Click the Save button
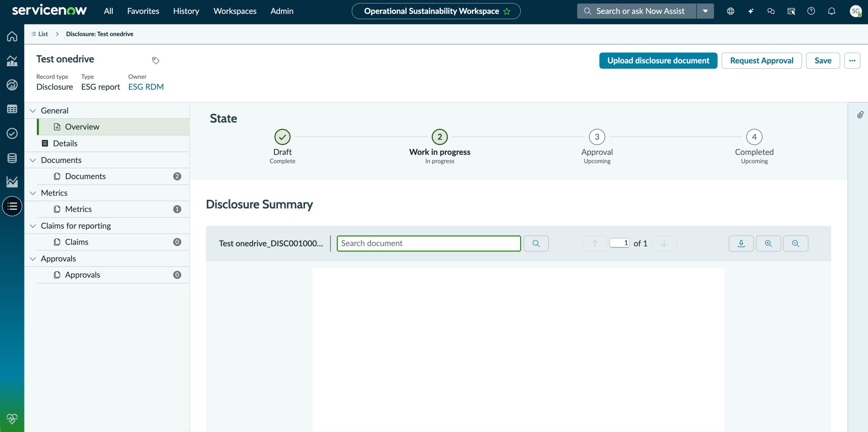Screen dimensions: 868x432 coord(823,61)
